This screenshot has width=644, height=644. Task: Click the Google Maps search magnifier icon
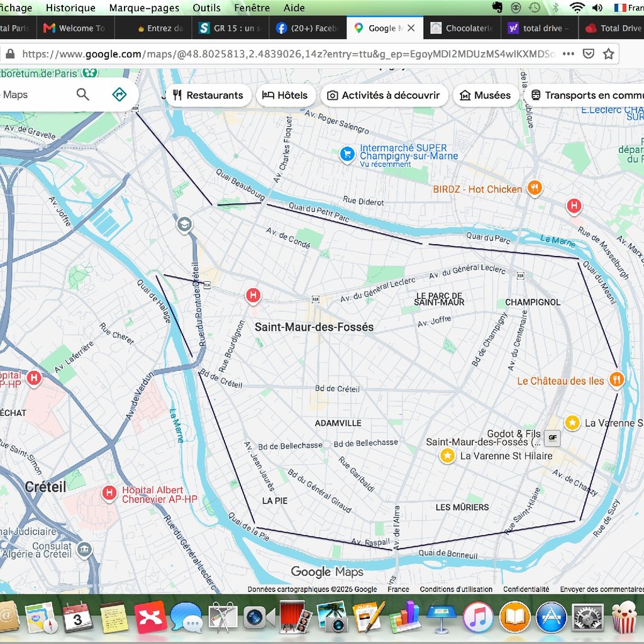point(82,94)
